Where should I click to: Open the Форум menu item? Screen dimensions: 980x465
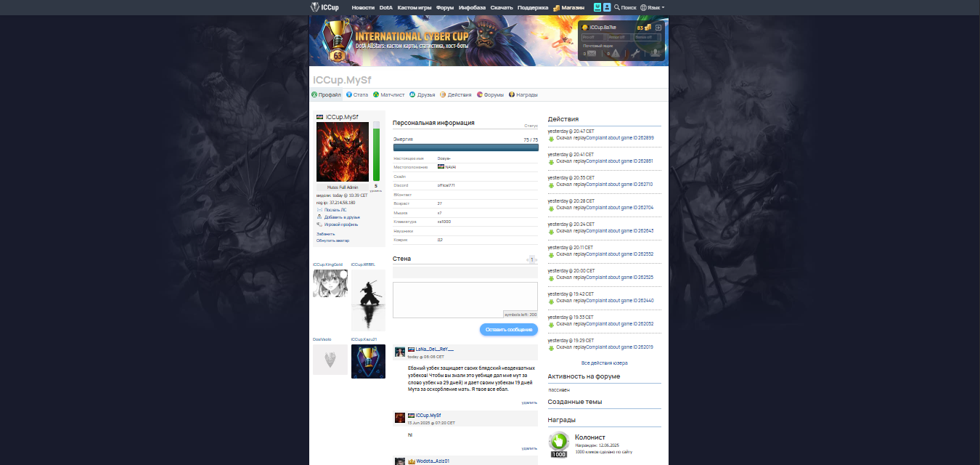445,7
